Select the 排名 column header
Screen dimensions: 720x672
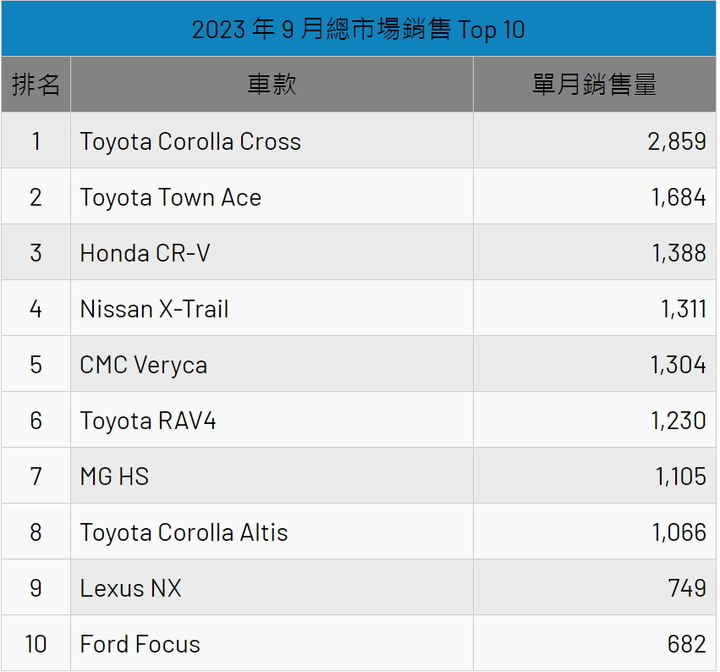(x=36, y=85)
